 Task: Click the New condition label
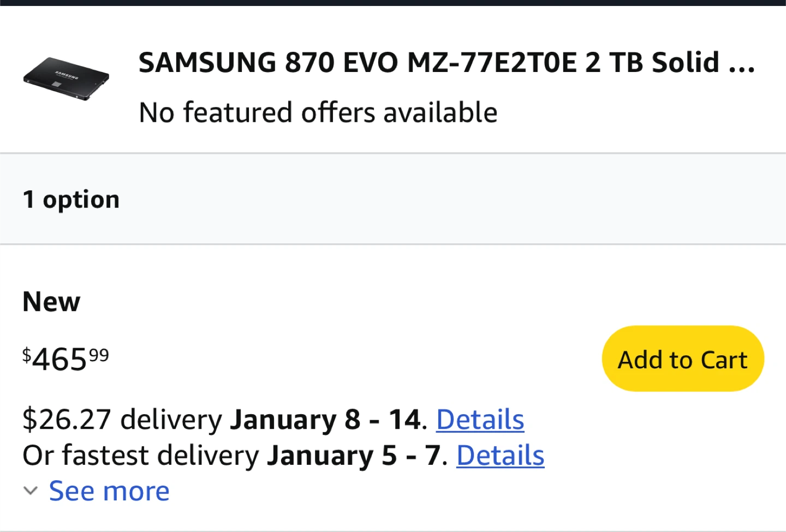point(51,301)
